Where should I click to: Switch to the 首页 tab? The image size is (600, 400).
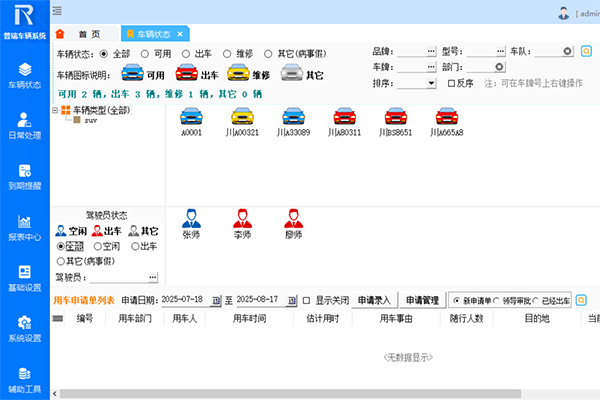click(x=89, y=34)
